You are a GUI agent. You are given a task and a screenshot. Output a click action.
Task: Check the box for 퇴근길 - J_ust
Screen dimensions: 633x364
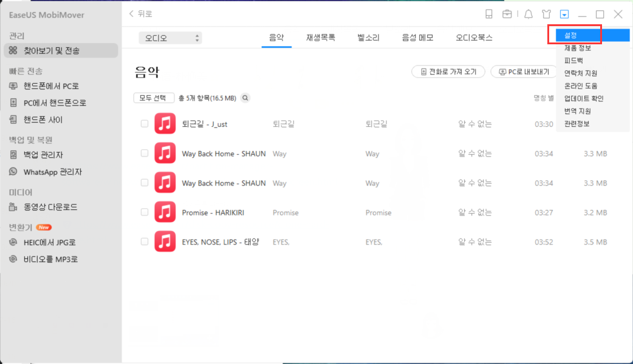tap(145, 124)
